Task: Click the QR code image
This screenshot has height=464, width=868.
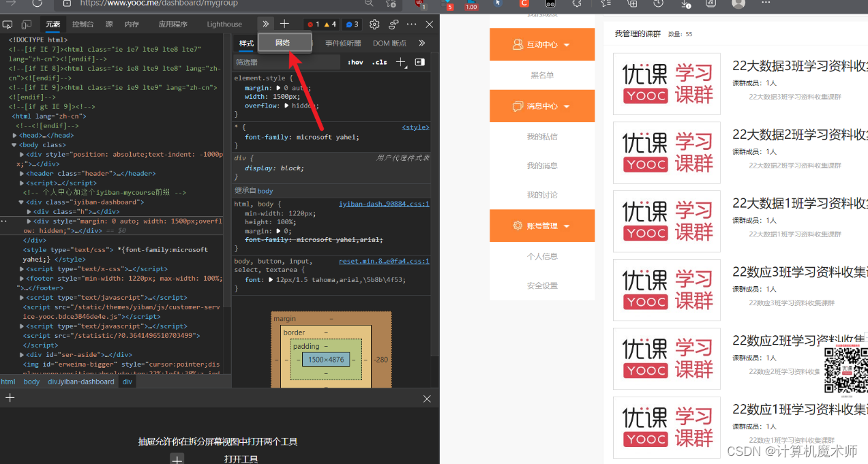Action: 845,369
